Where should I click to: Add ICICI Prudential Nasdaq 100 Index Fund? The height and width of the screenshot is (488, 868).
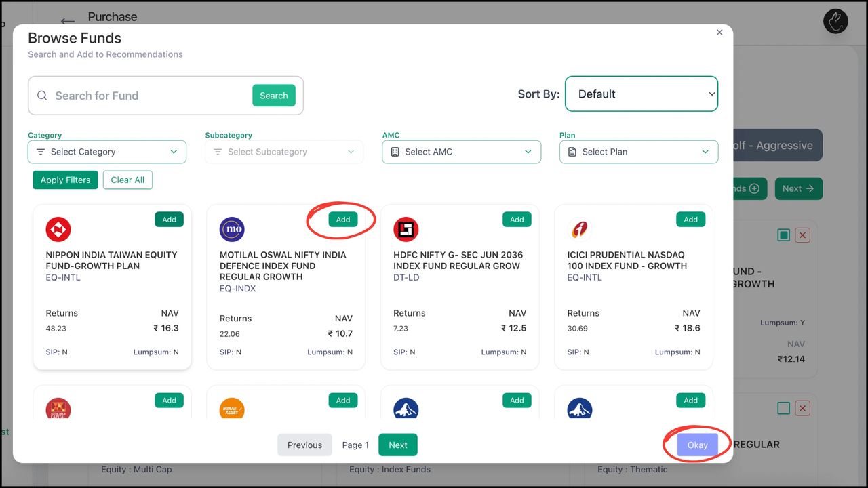(x=691, y=220)
